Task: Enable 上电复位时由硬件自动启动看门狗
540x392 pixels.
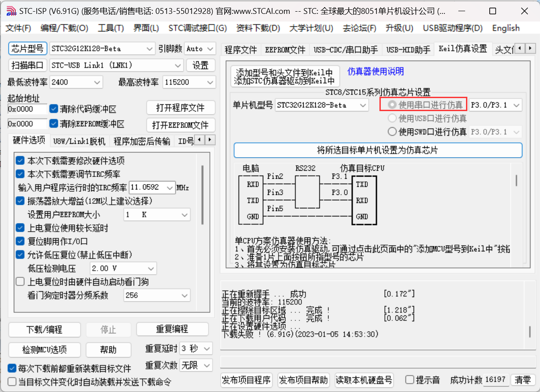Action: click(20, 282)
